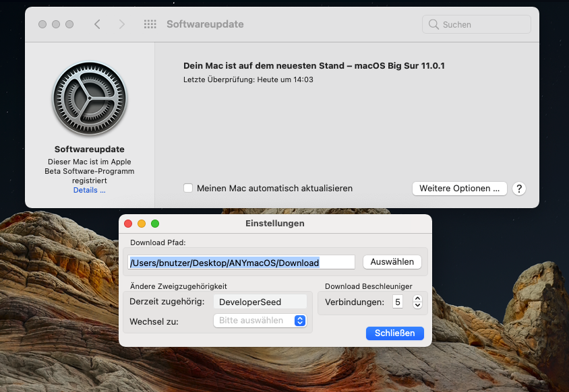Go back in the Softwareupdate window
This screenshot has width=569, height=392.
97,24
